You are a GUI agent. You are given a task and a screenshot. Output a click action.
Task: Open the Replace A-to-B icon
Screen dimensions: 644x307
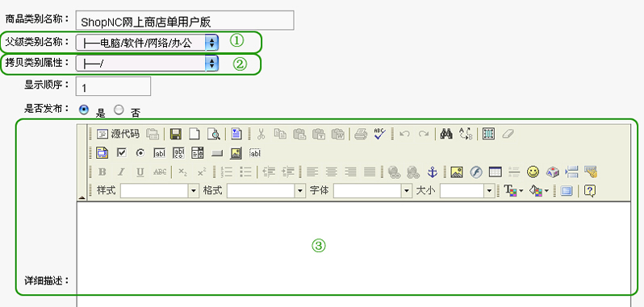pyautogui.click(x=466, y=134)
